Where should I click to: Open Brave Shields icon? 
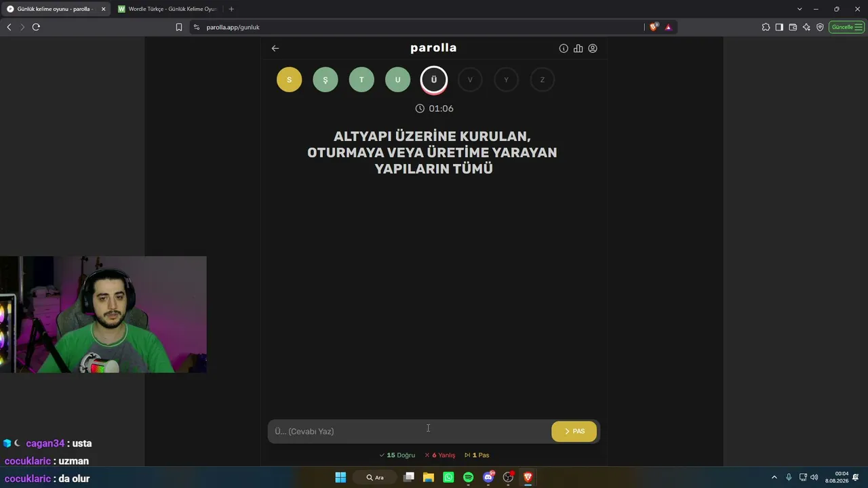click(654, 27)
